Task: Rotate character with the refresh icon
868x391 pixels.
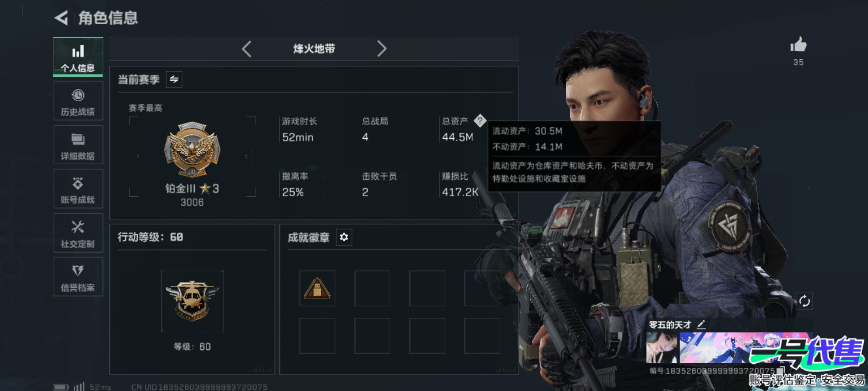Action: pos(804,301)
